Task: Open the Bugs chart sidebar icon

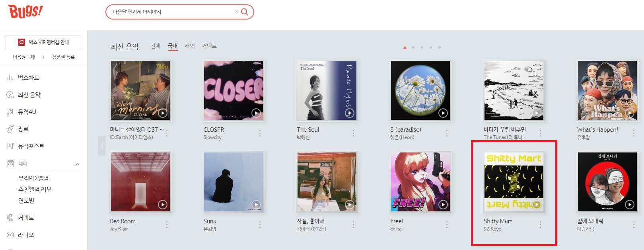Action: pos(10,78)
